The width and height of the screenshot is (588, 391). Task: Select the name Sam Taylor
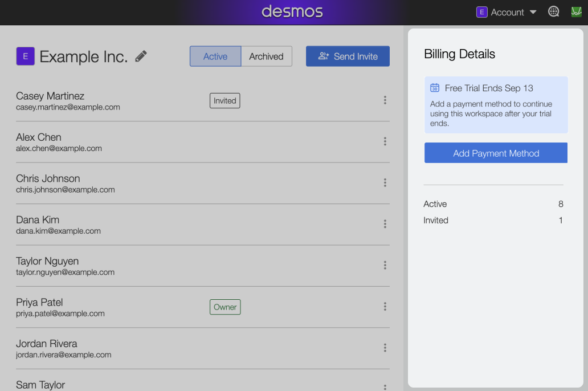point(40,385)
